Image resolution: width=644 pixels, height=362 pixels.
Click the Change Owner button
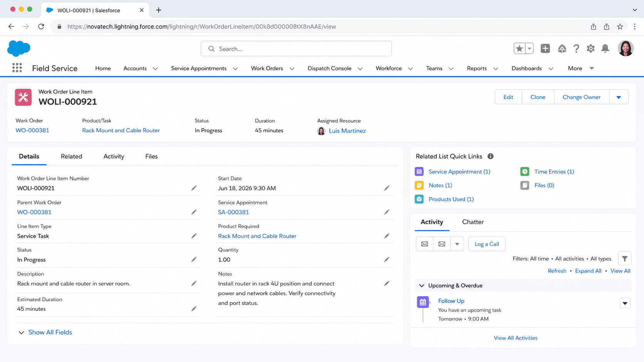pos(581,97)
